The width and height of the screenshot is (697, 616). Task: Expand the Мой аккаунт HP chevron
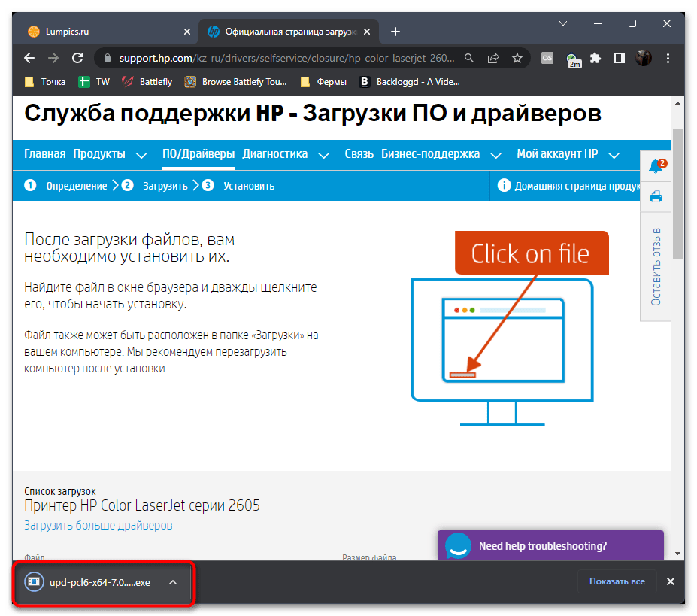point(614,155)
